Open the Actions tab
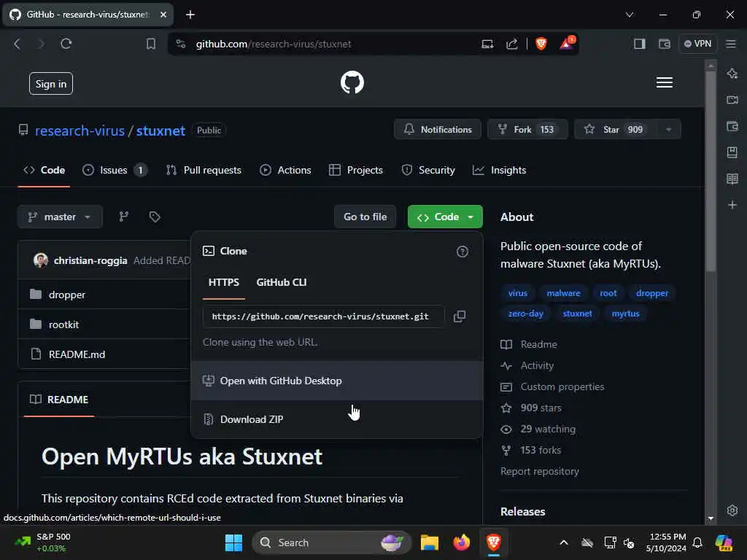The width and height of the screenshot is (747, 560). (x=285, y=170)
